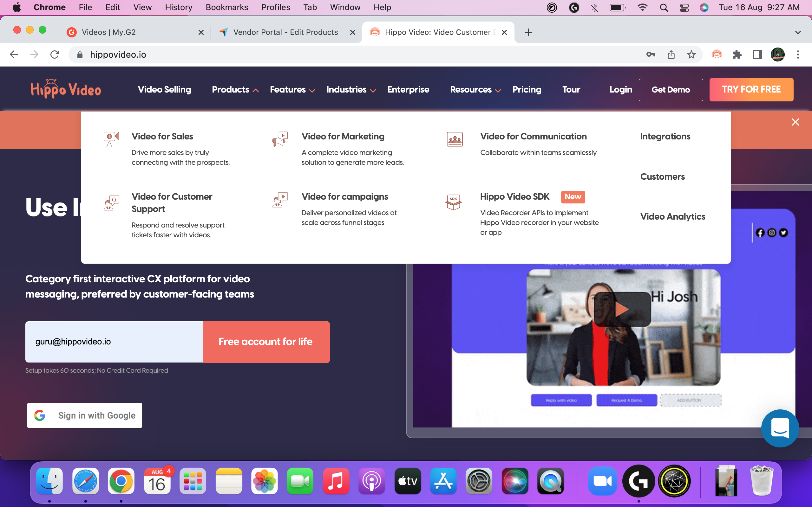The image size is (812, 507).
Task: Switch to Vendor Portal - Edit Products tab
Action: pyautogui.click(x=285, y=32)
